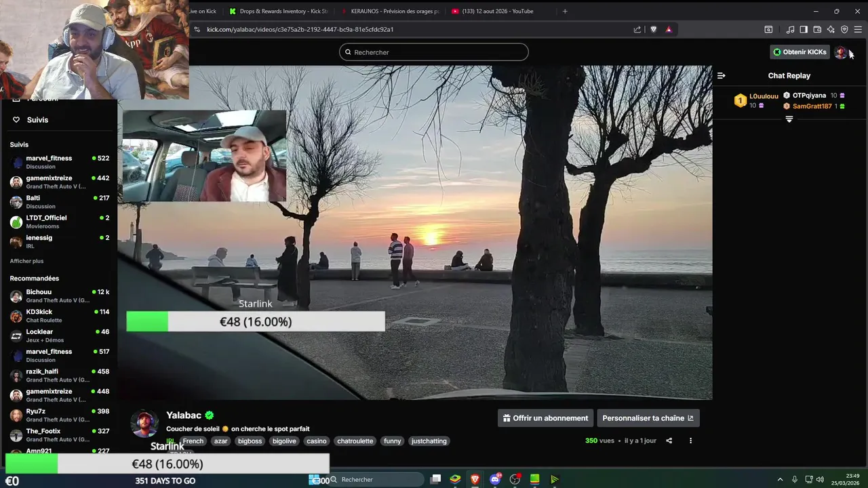The width and height of the screenshot is (868, 488).
Task: Click the Windows taskbar Rechercher box
Action: (x=376, y=479)
